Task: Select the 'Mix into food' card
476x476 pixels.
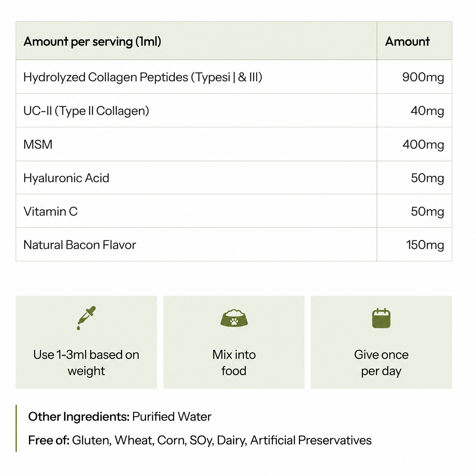Action: [234, 342]
